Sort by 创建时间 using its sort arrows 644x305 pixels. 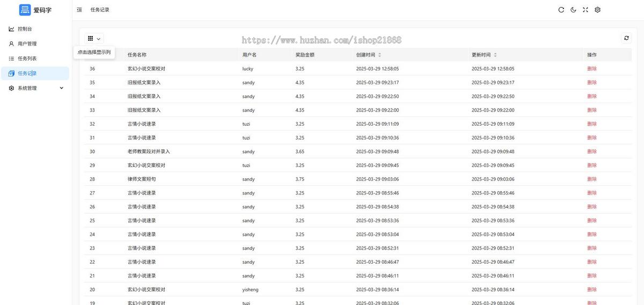pyautogui.click(x=379, y=55)
